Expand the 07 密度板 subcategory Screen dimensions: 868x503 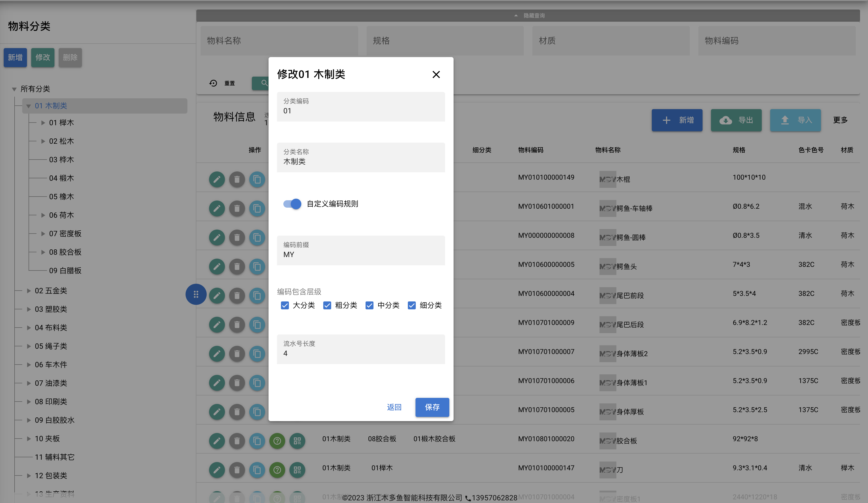coord(43,234)
